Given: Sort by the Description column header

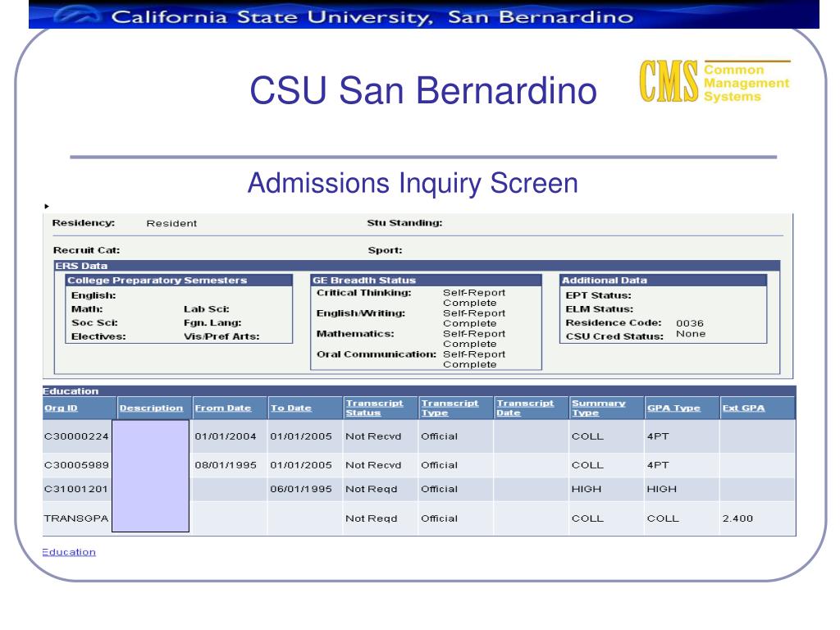Looking at the screenshot, I should [151, 409].
